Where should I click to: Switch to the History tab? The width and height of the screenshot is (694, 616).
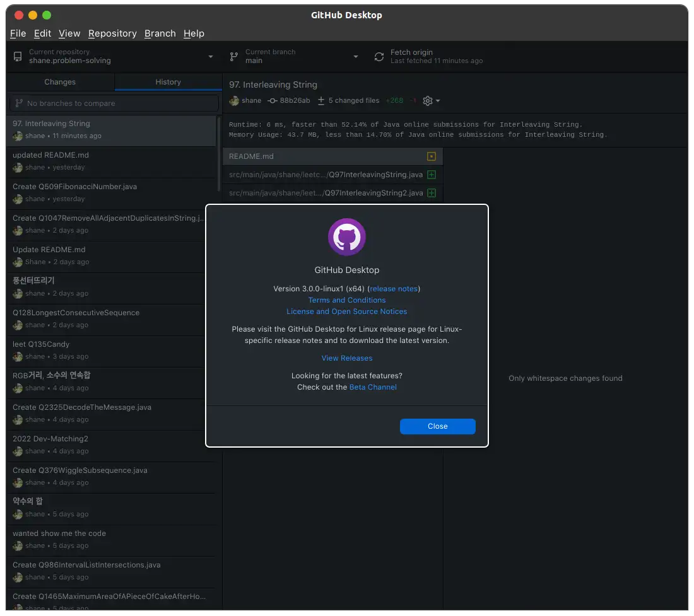[168, 82]
